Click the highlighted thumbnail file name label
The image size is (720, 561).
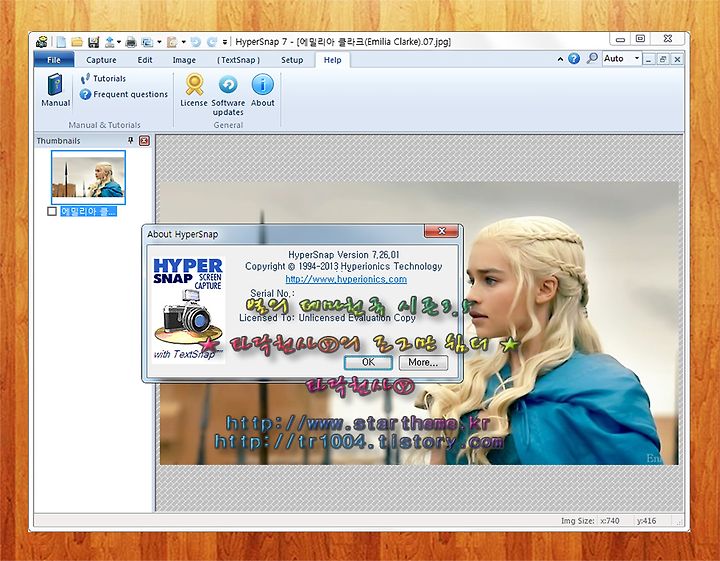pyautogui.click(x=88, y=211)
